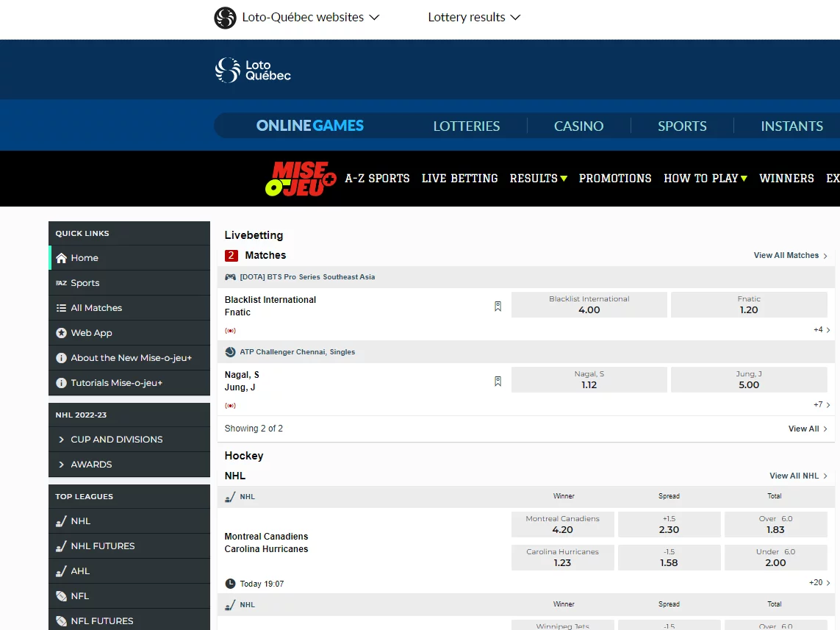This screenshot has height=630, width=840.
Task: Open PROMOTIONS menu item
Action: coord(615,179)
